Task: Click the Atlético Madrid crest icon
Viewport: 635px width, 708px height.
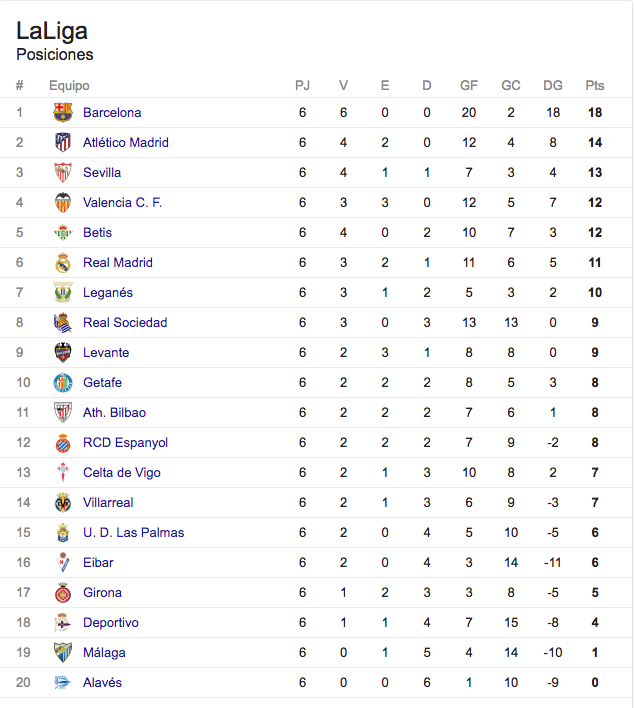Action: [x=63, y=142]
